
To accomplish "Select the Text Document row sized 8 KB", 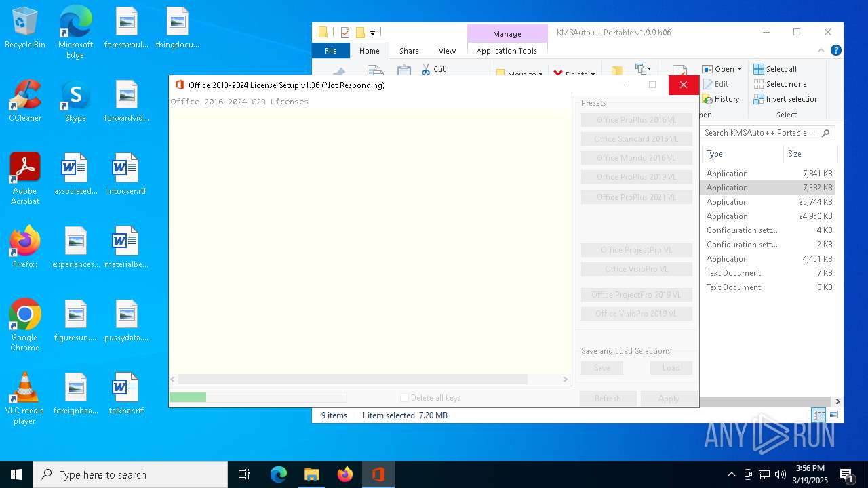I will point(768,287).
